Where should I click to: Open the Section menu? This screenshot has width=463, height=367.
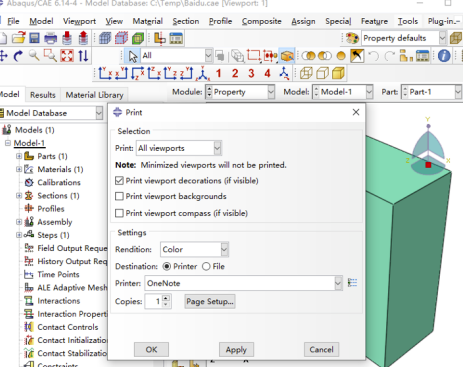[186, 21]
